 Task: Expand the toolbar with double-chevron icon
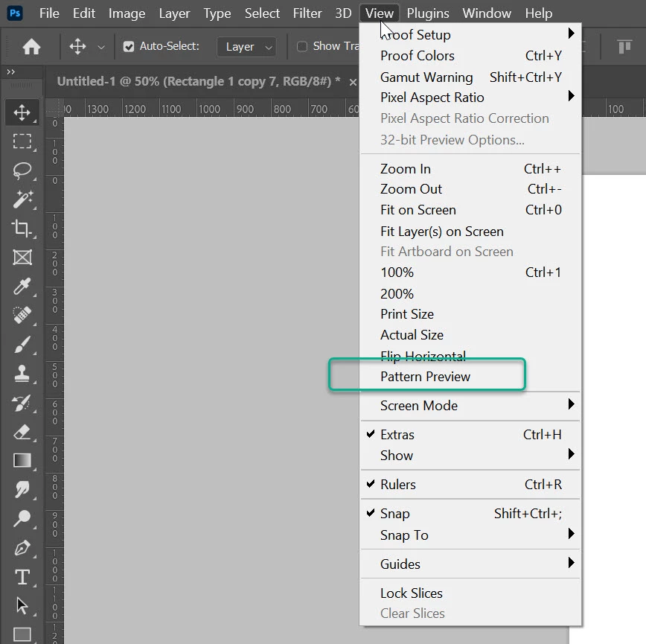(10, 71)
